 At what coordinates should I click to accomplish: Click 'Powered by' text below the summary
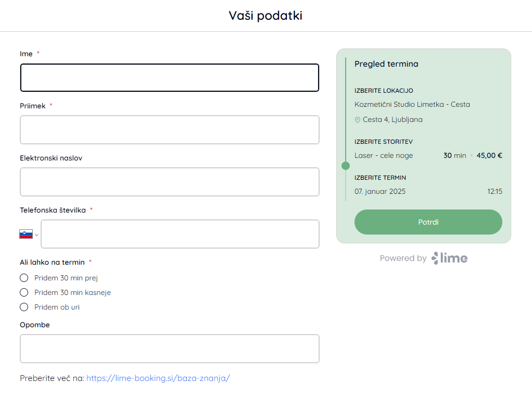pyautogui.click(x=403, y=258)
